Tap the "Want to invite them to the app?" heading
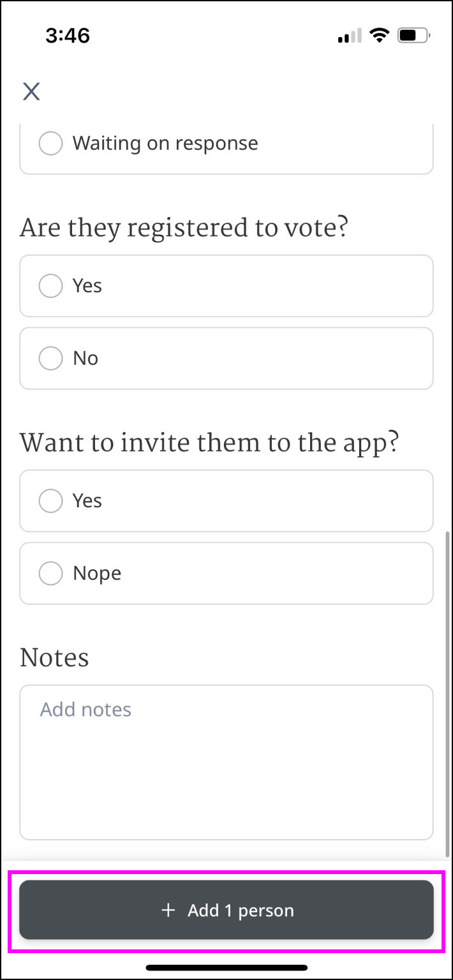This screenshot has height=980, width=453. point(209,443)
